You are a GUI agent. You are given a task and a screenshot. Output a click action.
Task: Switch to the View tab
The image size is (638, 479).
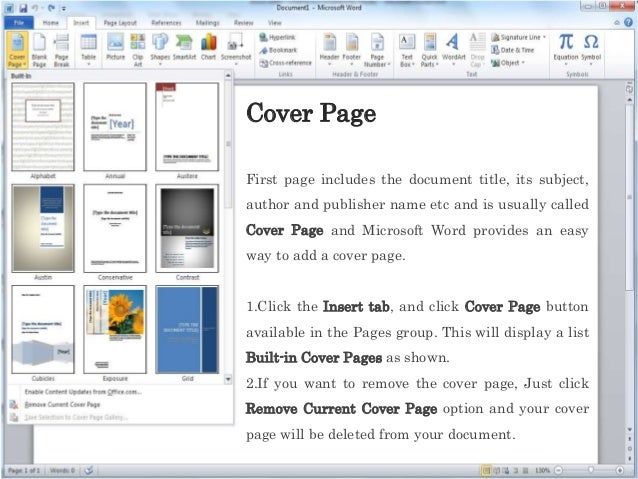pos(275,23)
